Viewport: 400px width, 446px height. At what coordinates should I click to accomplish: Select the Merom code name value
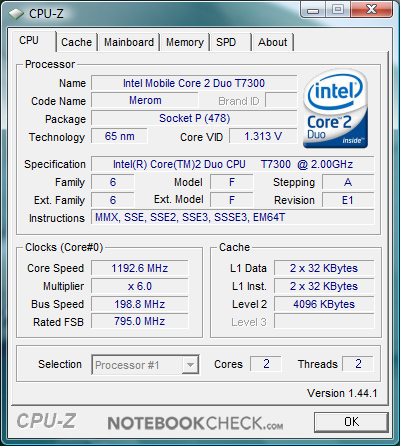(x=145, y=100)
